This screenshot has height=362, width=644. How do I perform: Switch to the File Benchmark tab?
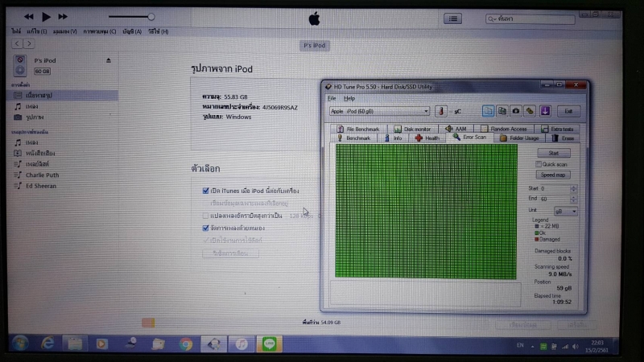click(357, 129)
